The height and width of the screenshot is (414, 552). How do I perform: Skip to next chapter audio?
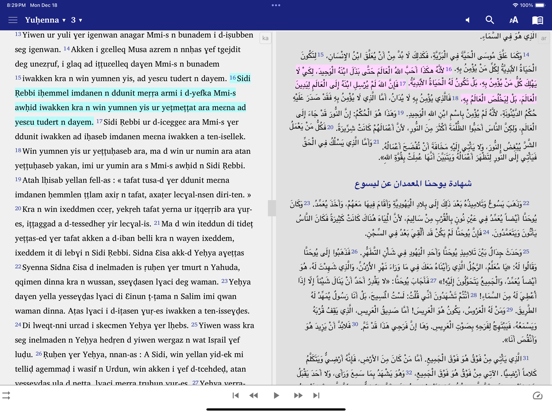316,395
